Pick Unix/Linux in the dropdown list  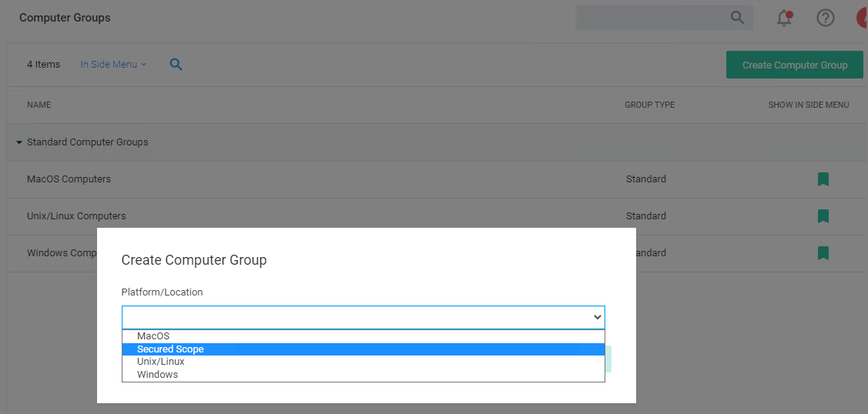point(160,362)
